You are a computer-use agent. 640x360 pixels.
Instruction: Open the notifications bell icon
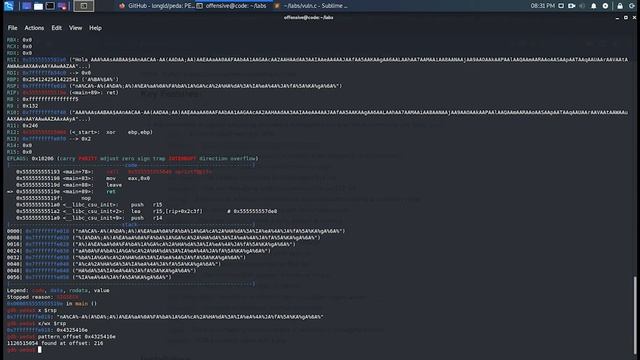(593, 6)
